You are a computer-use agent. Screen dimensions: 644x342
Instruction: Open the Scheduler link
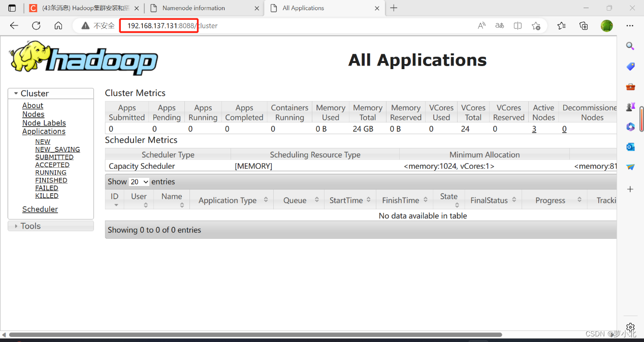(40, 209)
